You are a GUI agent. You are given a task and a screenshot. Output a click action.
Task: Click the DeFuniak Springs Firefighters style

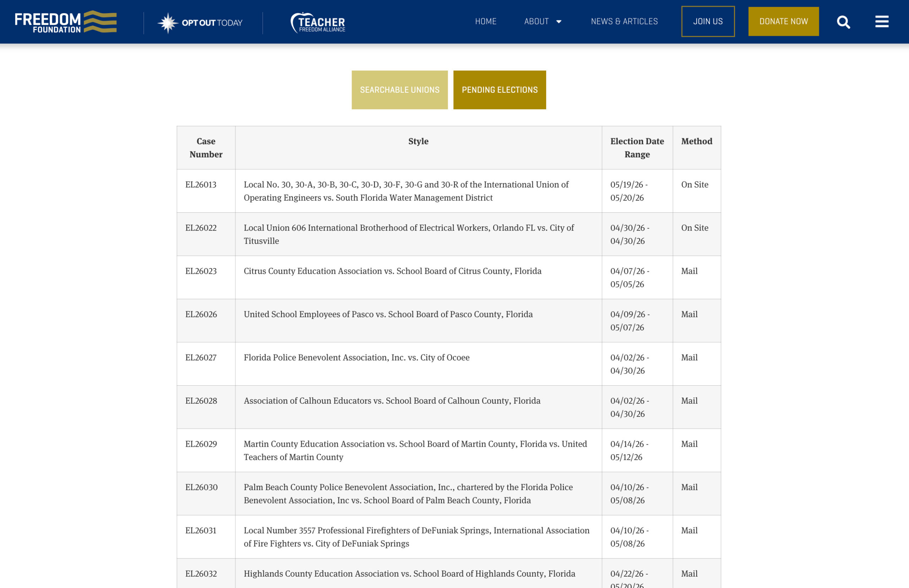pyautogui.click(x=417, y=537)
